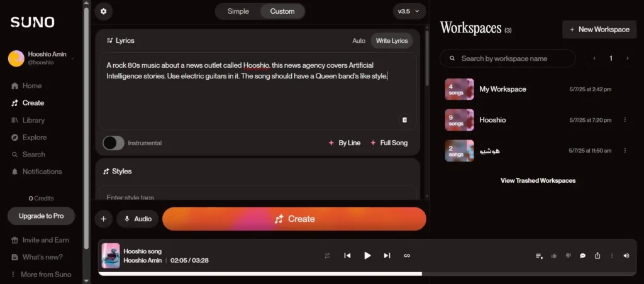Image resolution: width=644 pixels, height=284 pixels.
Task: Click the 0 Credits label
Action: (x=41, y=198)
